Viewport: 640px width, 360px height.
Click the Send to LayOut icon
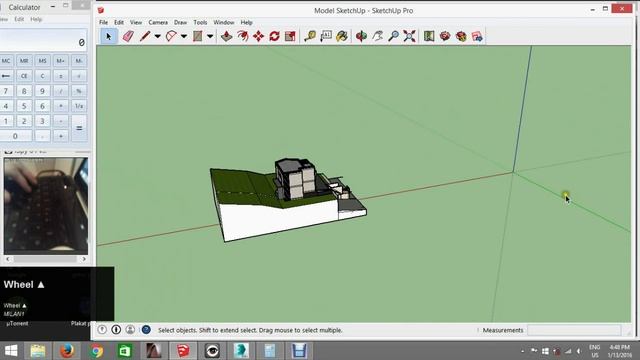(x=477, y=36)
